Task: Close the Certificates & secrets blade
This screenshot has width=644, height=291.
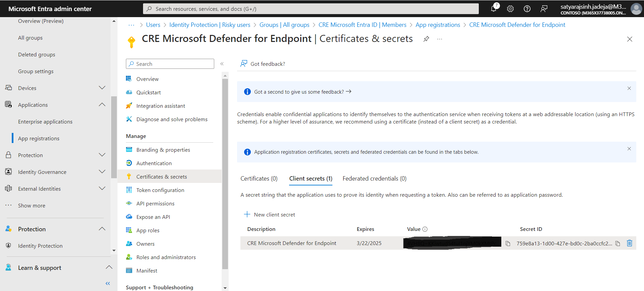Action: (x=630, y=39)
